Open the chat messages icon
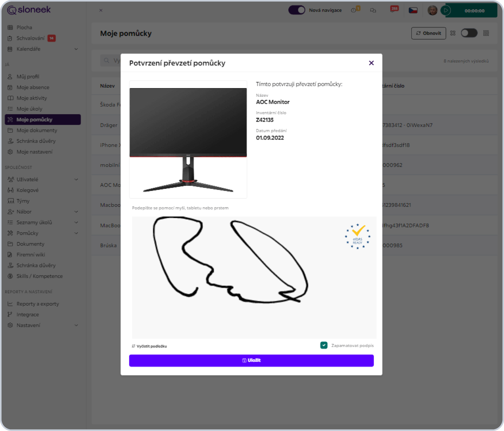The height and width of the screenshot is (431, 504). 373,10
